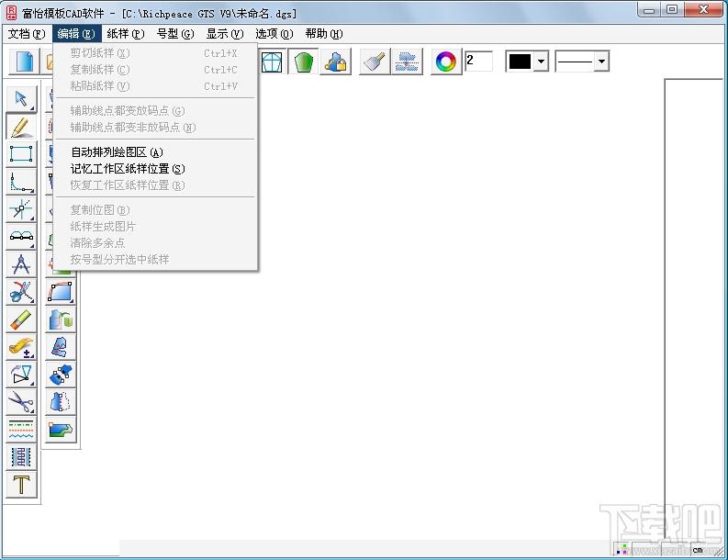Select the vertical stitch ruler tool

21,457
